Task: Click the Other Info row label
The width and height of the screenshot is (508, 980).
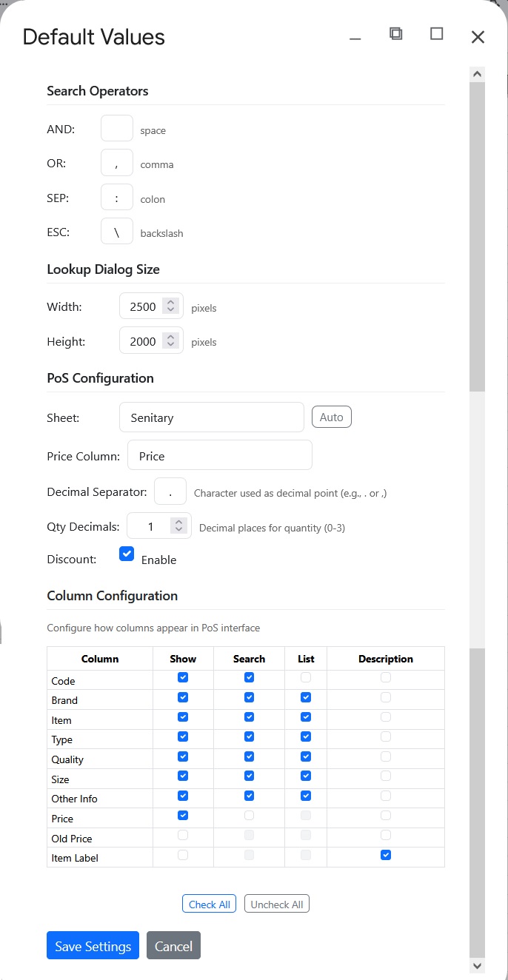Action: click(x=74, y=799)
